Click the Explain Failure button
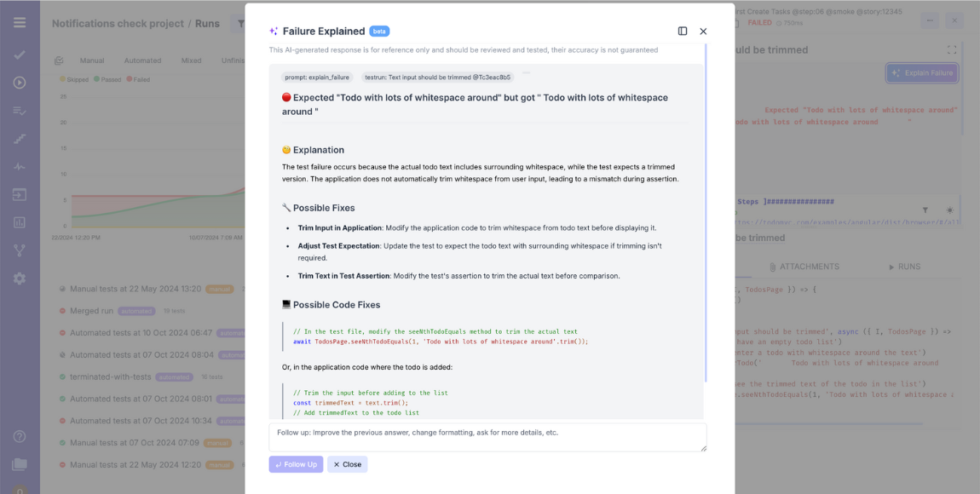The height and width of the screenshot is (494, 980). coord(922,73)
